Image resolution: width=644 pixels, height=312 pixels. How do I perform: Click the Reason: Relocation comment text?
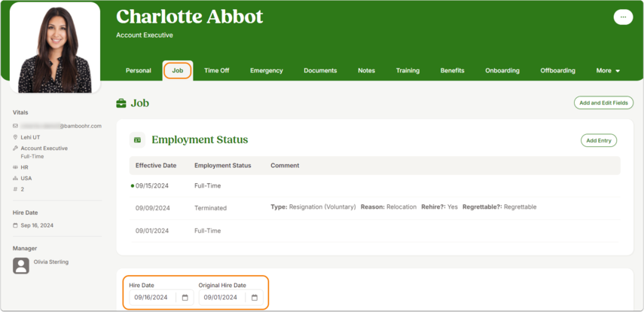(389, 206)
